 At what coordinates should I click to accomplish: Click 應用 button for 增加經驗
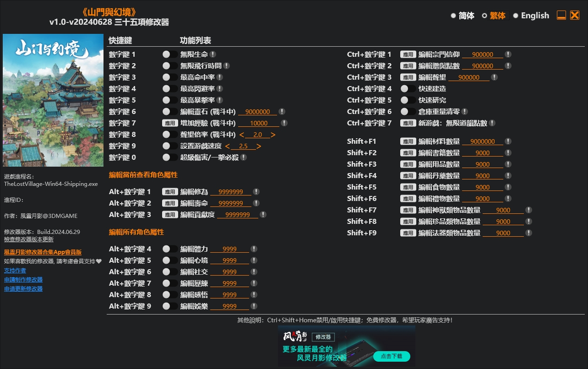[x=170, y=123]
